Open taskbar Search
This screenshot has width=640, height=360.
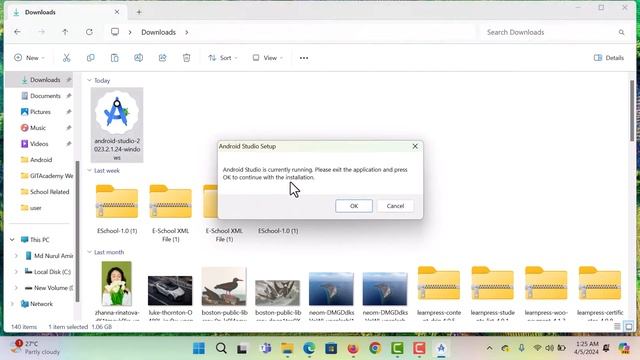(221, 348)
